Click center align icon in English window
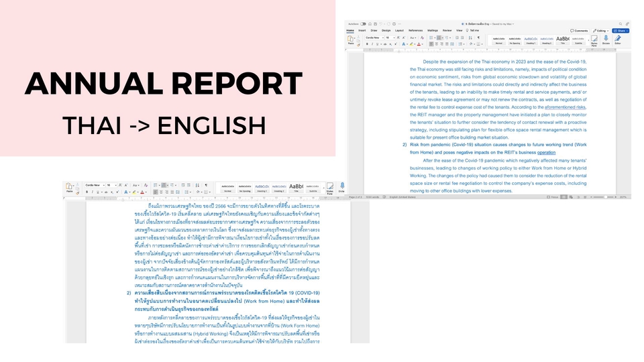The height and width of the screenshot is (362, 644). [436, 44]
